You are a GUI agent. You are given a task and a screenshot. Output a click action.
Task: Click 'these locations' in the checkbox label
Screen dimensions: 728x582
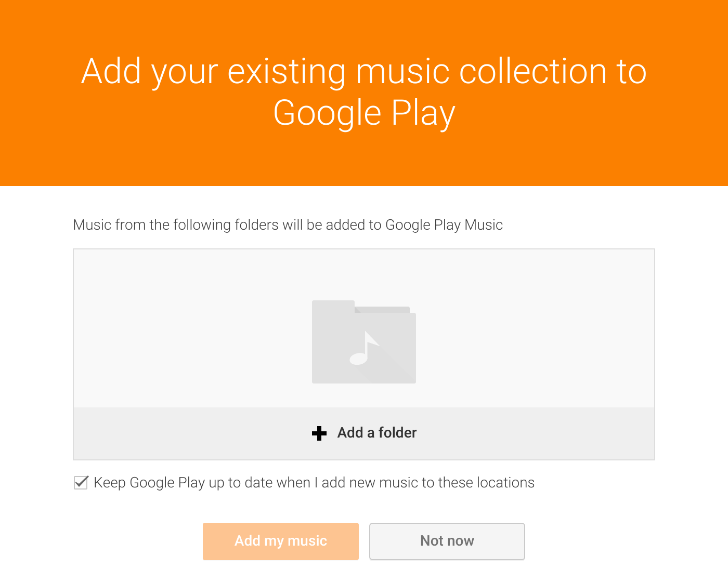coord(486,483)
